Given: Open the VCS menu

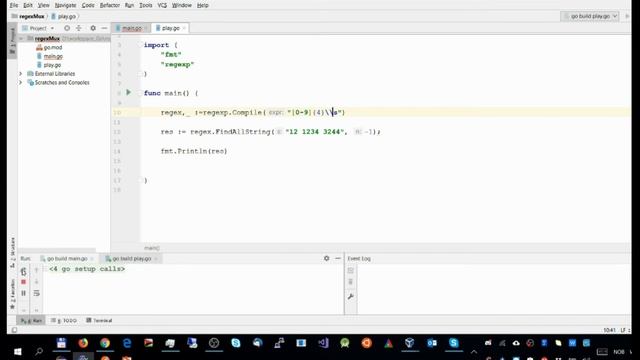Looking at the screenshot, I should 162,5.
